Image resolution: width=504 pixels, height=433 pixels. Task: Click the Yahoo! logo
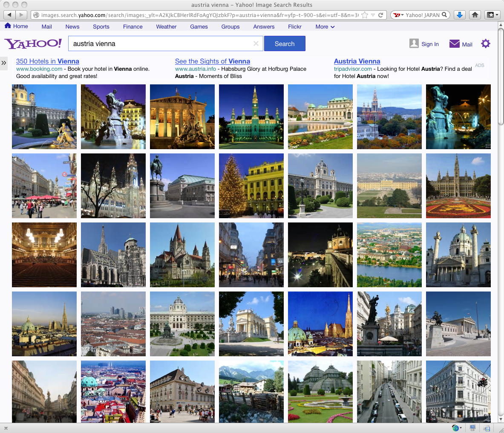(33, 44)
